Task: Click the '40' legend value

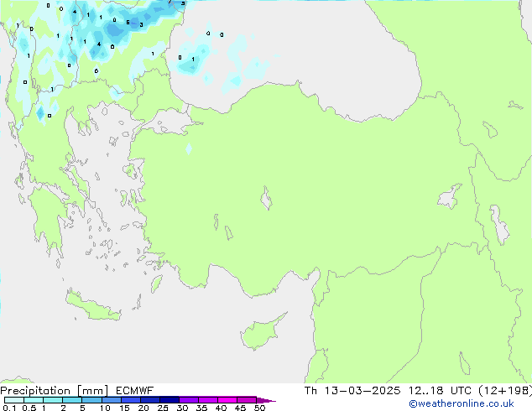Action: click(x=221, y=408)
